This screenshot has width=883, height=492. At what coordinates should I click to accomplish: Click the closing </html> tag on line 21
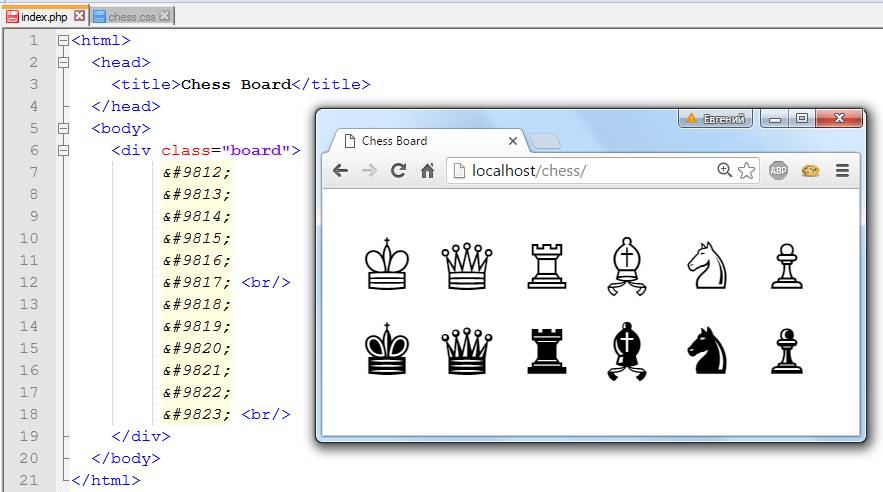pyautogui.click(x=106, y=480)
